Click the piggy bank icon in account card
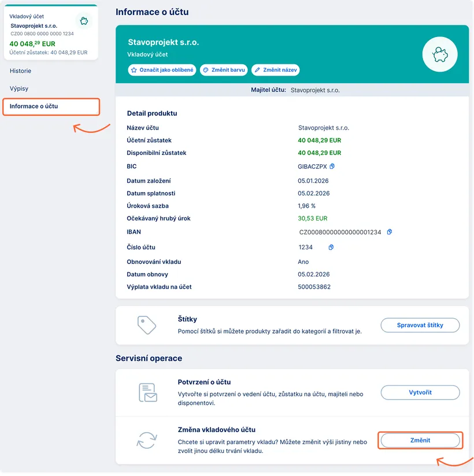This screenshot has height=476, width=474. point(84,22)
